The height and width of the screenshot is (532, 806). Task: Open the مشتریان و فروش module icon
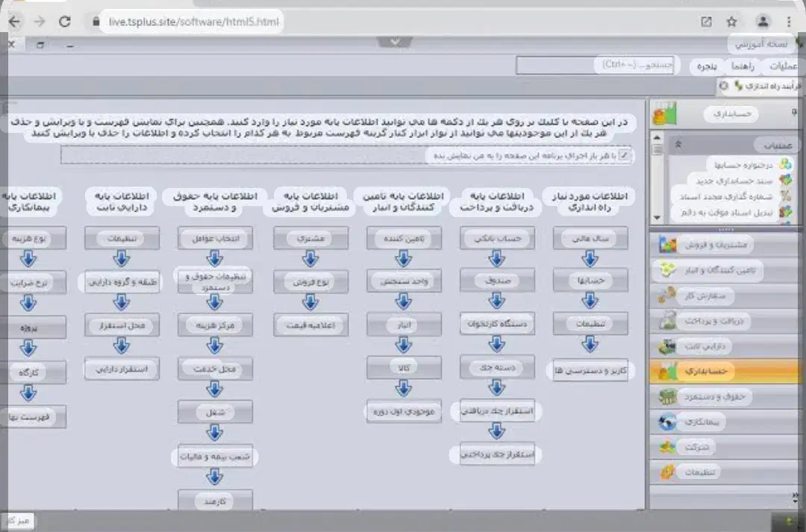667,245
